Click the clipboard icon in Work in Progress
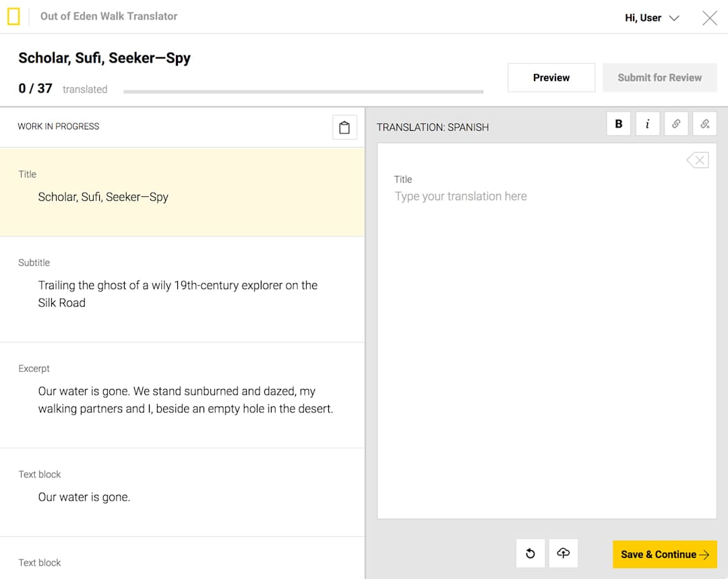 [344, 127]
